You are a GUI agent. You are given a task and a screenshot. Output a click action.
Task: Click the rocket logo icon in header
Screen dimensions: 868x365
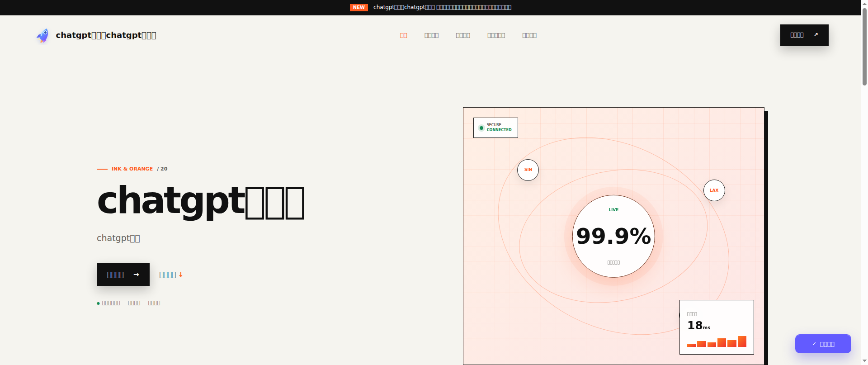click(43, 35)
